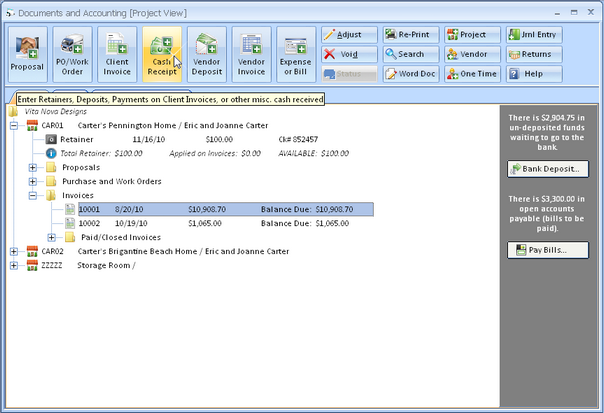Screen dimensions: 604x413
Task: Create a Jrnl Entry
Action: tap(534, 35)
